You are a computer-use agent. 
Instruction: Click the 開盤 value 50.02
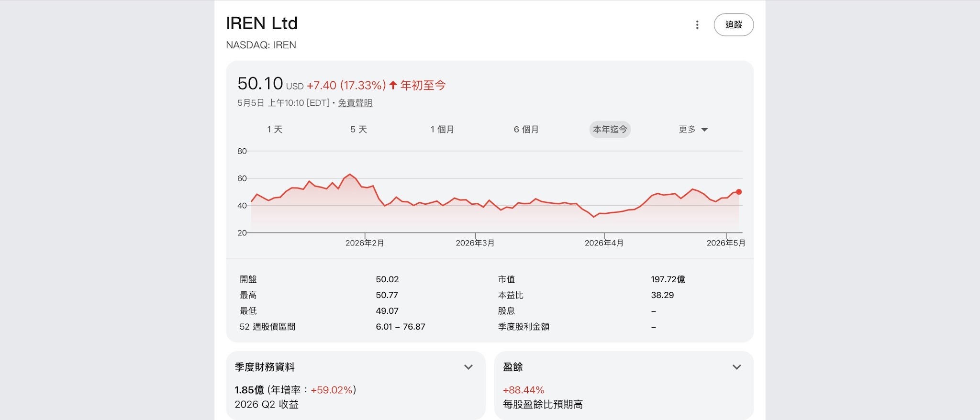pyautogui.click(x=387, y=279)
